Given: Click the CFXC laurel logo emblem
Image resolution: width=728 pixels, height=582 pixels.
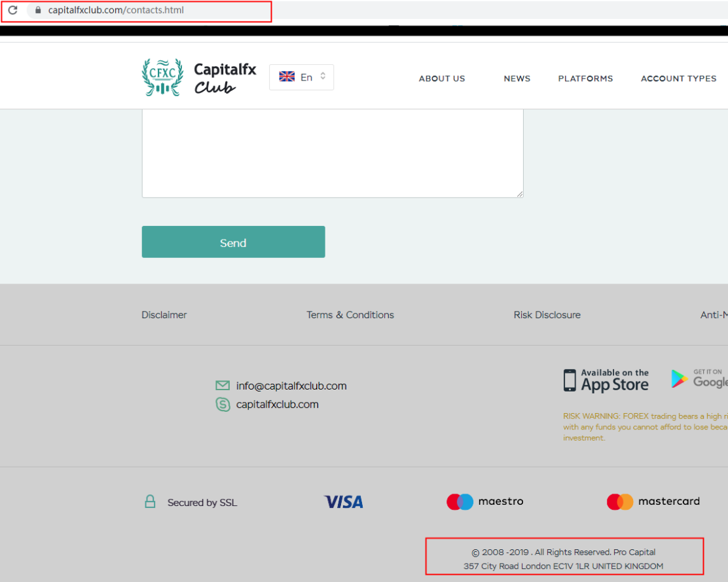Looking at the screenshot, I should pos(162,77).
